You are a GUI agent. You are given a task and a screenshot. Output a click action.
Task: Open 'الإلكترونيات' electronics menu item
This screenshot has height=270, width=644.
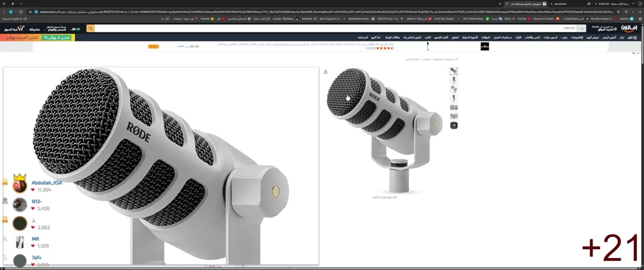tap(577, 37)
